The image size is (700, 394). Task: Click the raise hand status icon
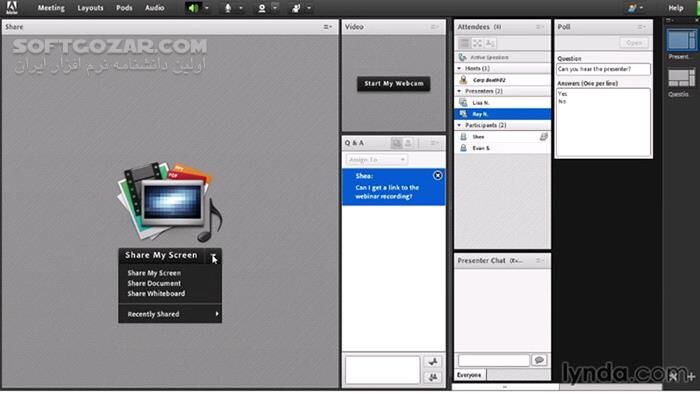(296, 8)
